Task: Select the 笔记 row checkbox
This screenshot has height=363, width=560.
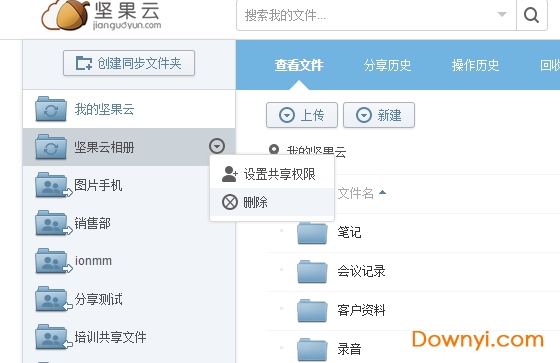Action: [x=281, y=231]
